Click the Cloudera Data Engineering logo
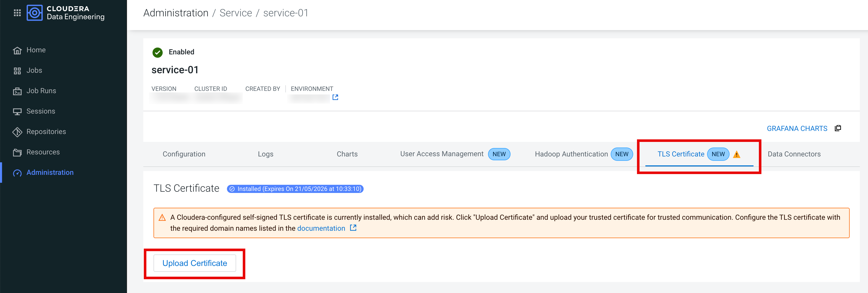Image resolution: width=868 pixels, height=293 pixels. pyautogui.click(x=35, y=13)
